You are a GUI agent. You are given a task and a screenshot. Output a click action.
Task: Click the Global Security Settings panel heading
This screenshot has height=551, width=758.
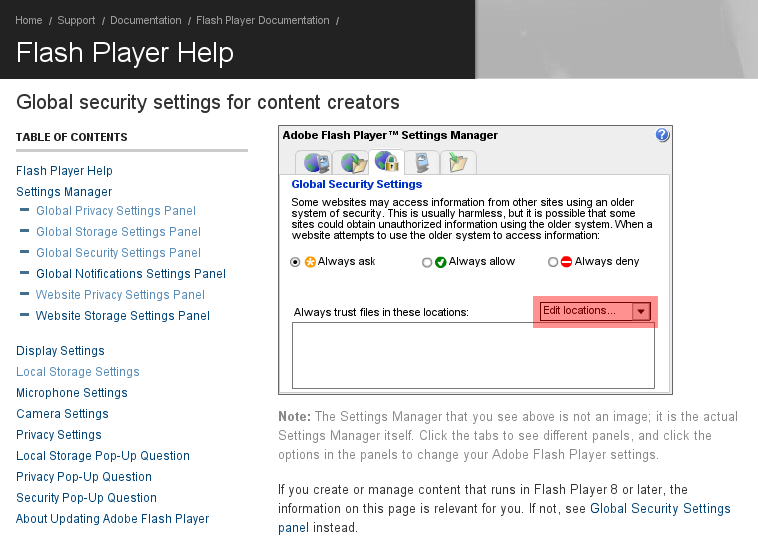click(x=357, y=184)
